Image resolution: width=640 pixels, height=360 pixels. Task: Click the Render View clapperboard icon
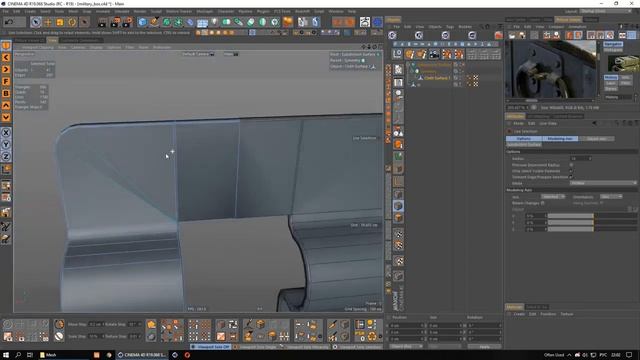click(x=102, y=22)
